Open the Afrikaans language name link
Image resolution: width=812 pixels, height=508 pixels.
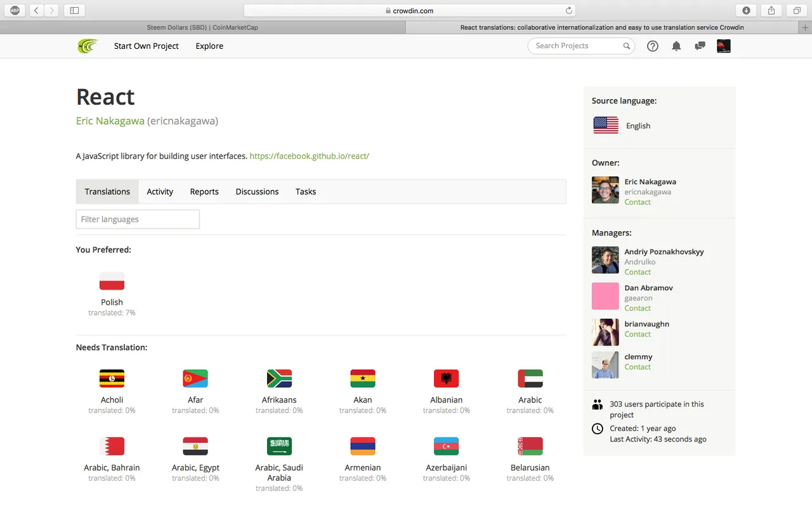(279, 400)
